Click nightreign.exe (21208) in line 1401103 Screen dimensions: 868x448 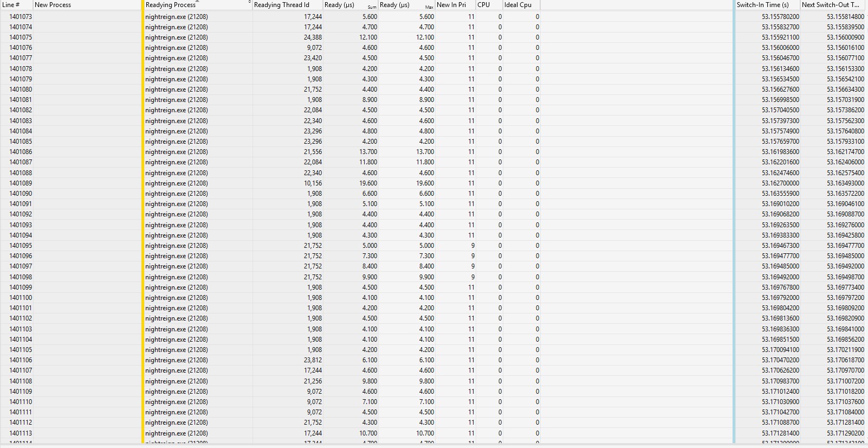point(177,329)
